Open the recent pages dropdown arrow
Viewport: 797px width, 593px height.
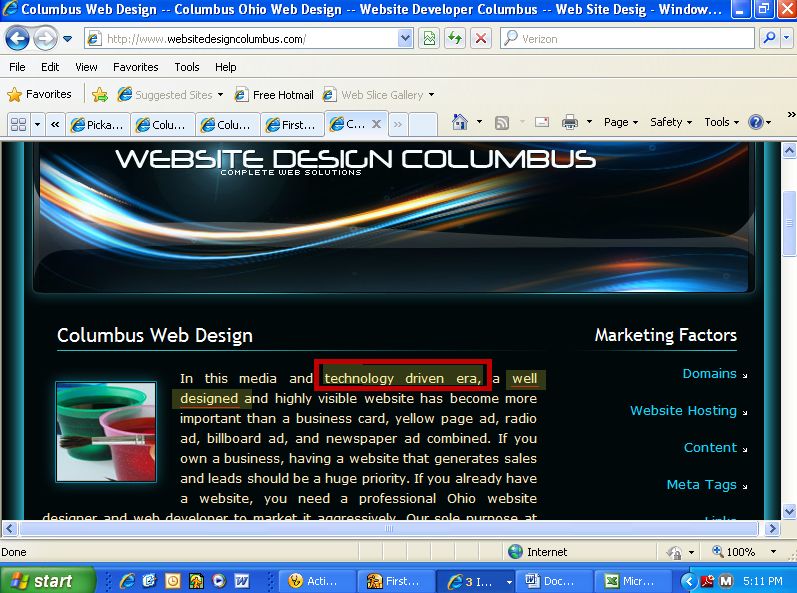click(x=68, y=39)
